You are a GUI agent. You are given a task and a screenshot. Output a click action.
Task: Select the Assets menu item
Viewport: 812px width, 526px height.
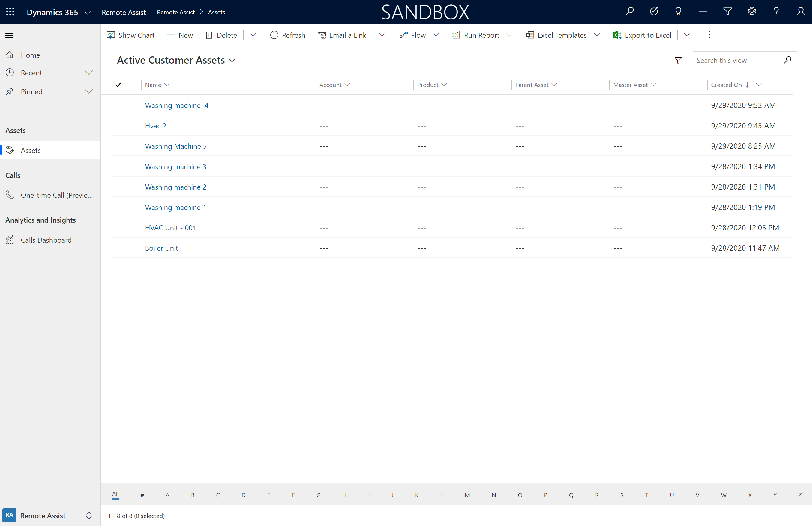coord(31,150)
